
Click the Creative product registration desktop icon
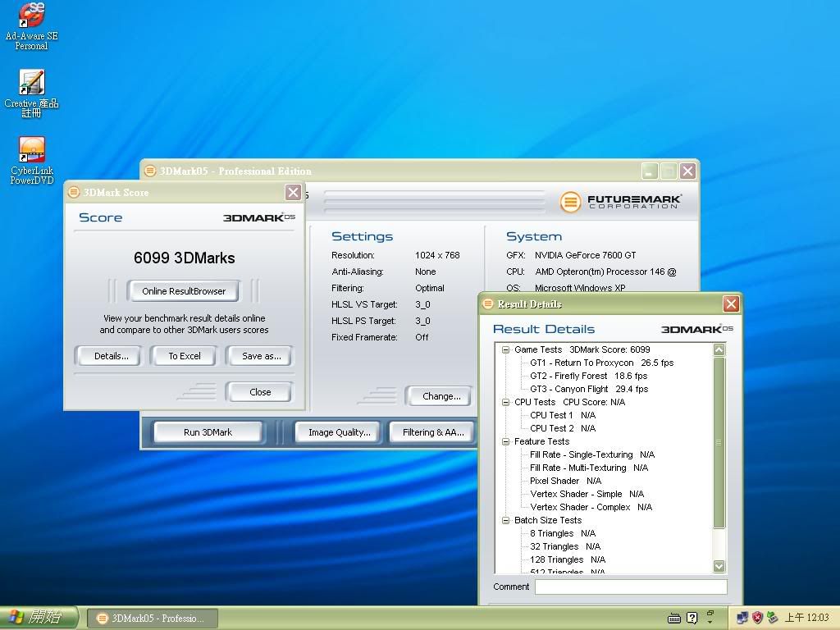click(31, 84)
